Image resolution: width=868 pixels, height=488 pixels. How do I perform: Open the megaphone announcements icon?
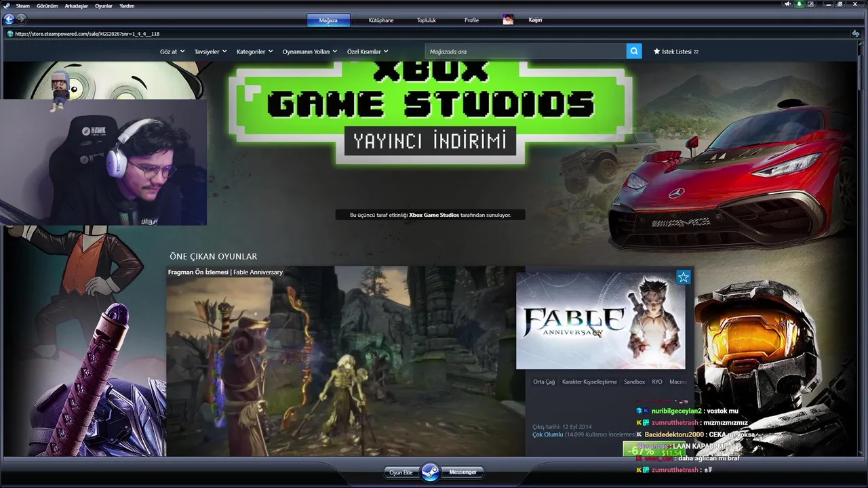click(x=788, y=4)
